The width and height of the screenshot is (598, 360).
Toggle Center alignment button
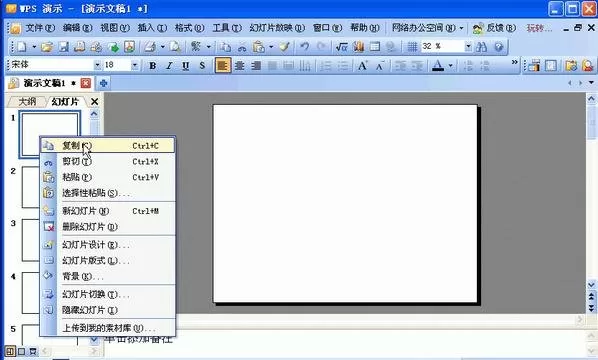pyautogui.click(x=240, y=66)
